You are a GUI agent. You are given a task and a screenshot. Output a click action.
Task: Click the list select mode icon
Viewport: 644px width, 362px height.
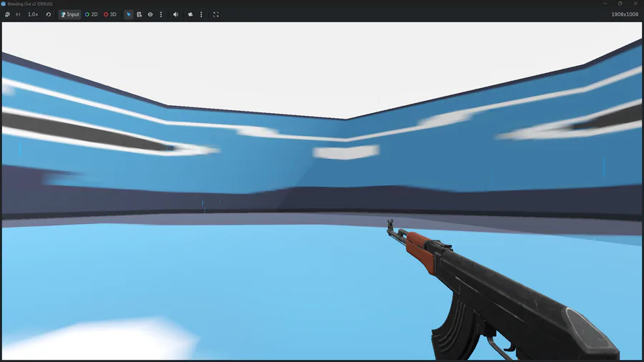coord(140,14)
